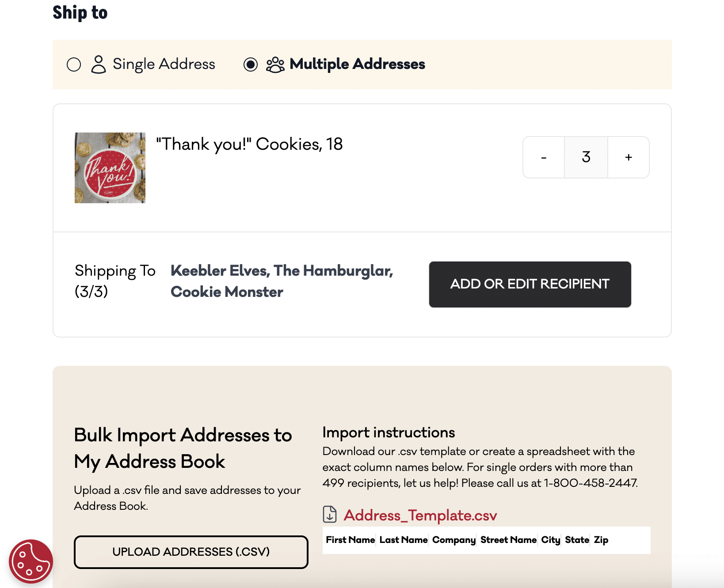Screen dimensions: 724x588
Task: Open the cookie preferences icon
Action: 30,561
